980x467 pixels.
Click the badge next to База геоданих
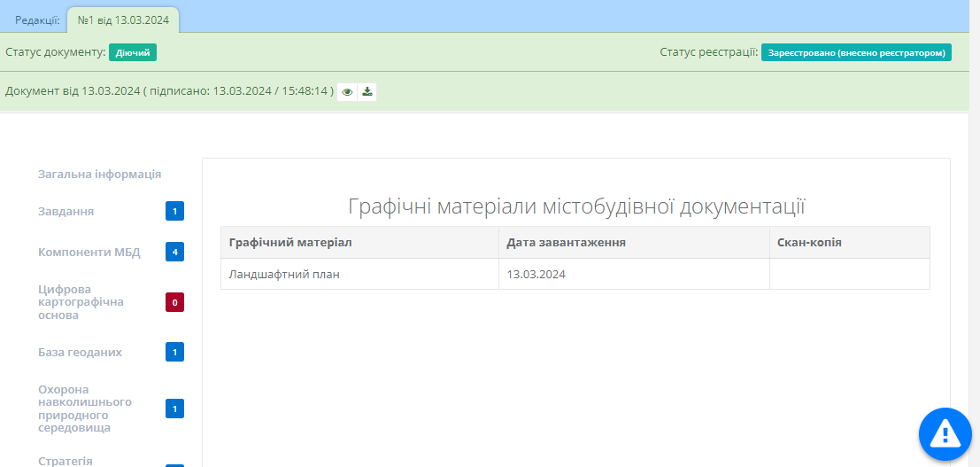(x=174, y=353)
